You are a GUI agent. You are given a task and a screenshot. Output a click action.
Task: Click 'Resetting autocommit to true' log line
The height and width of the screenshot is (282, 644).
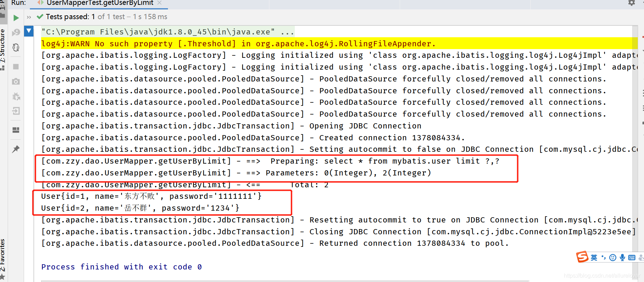339,220
